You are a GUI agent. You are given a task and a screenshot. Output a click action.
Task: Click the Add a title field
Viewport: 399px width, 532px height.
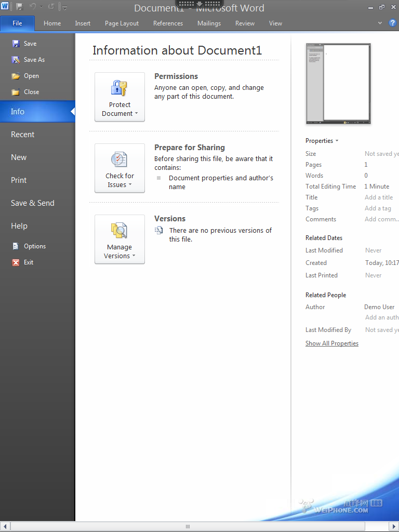pos(379,197)
